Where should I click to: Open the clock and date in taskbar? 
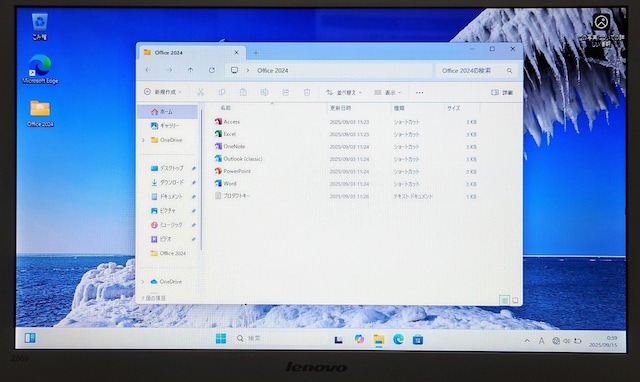pyautogui.click(x=603, y=342)
